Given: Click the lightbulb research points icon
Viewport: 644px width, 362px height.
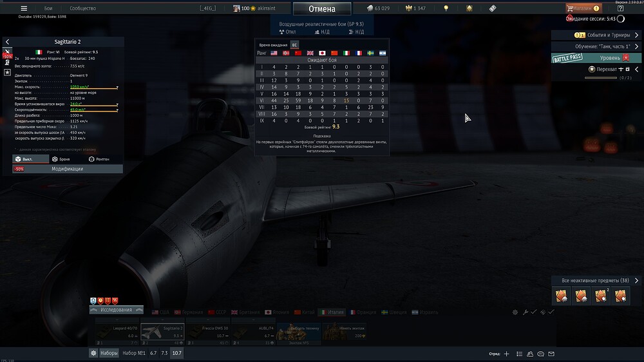Looking at the screenshot, I should click(446, 8).
